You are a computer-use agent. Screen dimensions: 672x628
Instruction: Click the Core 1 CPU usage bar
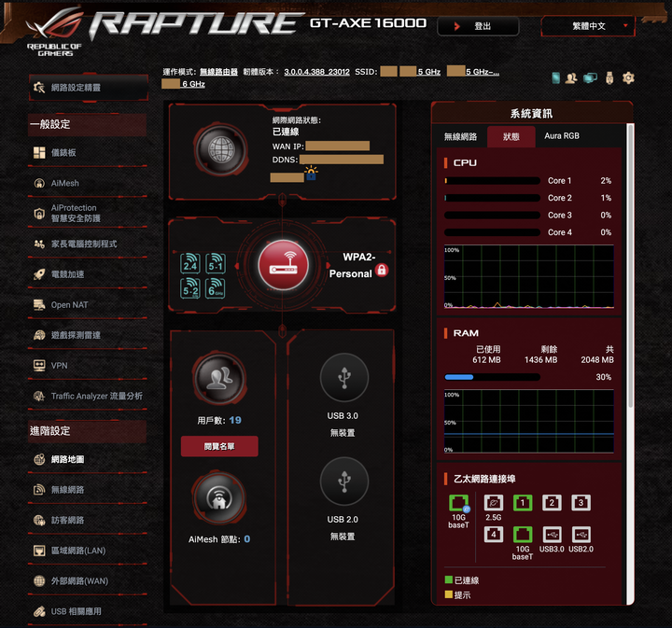pos(492,181)
